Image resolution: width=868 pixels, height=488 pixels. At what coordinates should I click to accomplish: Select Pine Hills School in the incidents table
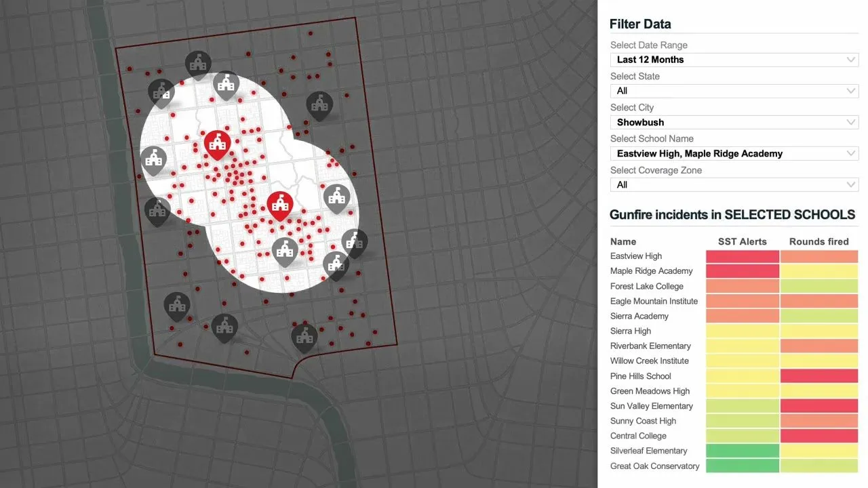pyautogui.click(x=640, y=376)
